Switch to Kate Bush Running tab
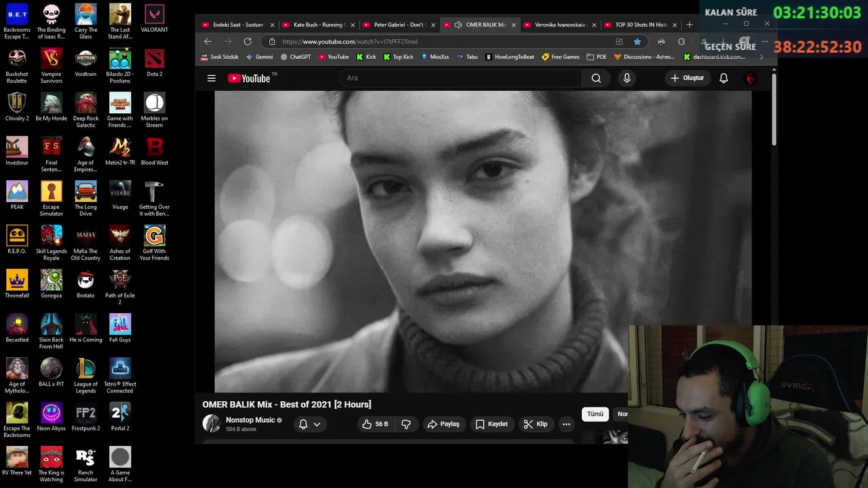 pos(318,25)
